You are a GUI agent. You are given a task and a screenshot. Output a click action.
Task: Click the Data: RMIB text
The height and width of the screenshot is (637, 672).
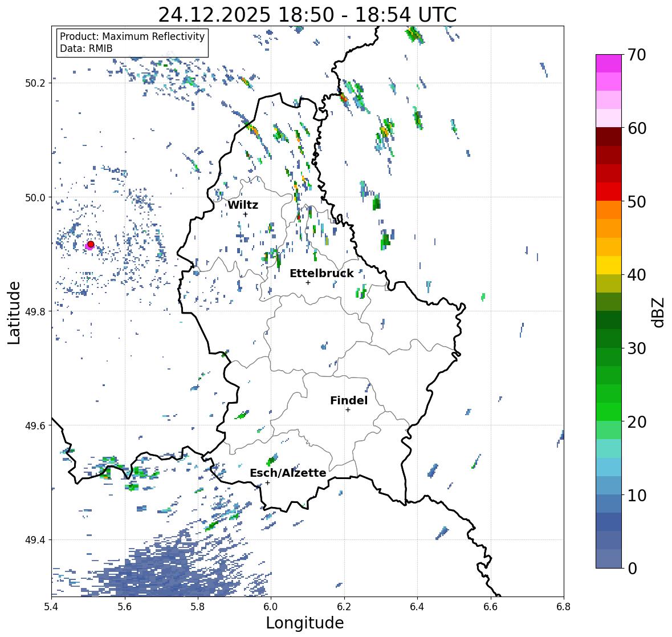[x=86, y=48]
